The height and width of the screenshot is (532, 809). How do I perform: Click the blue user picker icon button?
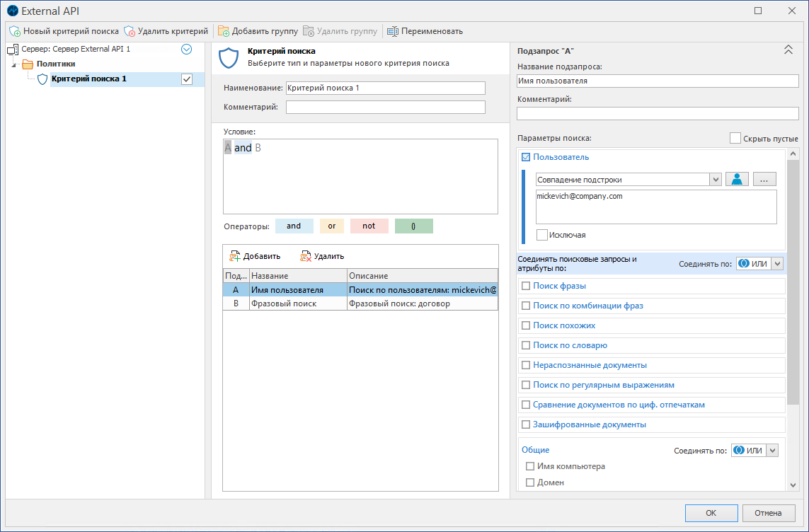737,180
